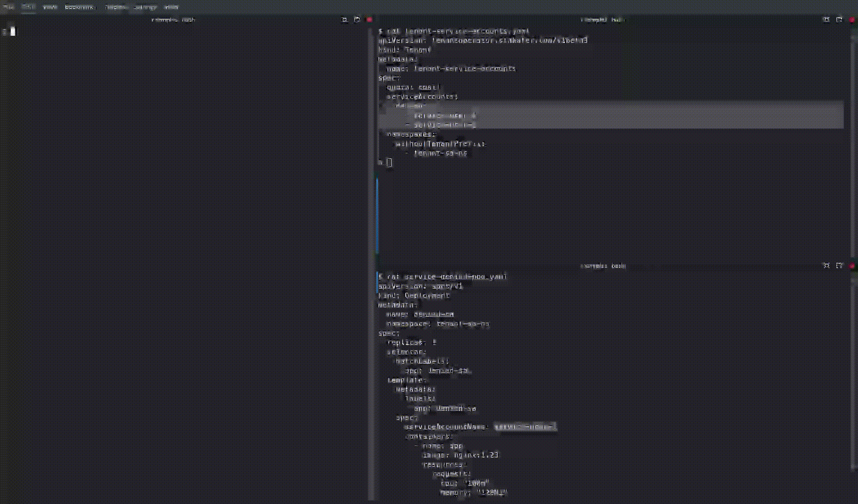Detach bottom-right pane into new tab

click(x=839, y=265)
